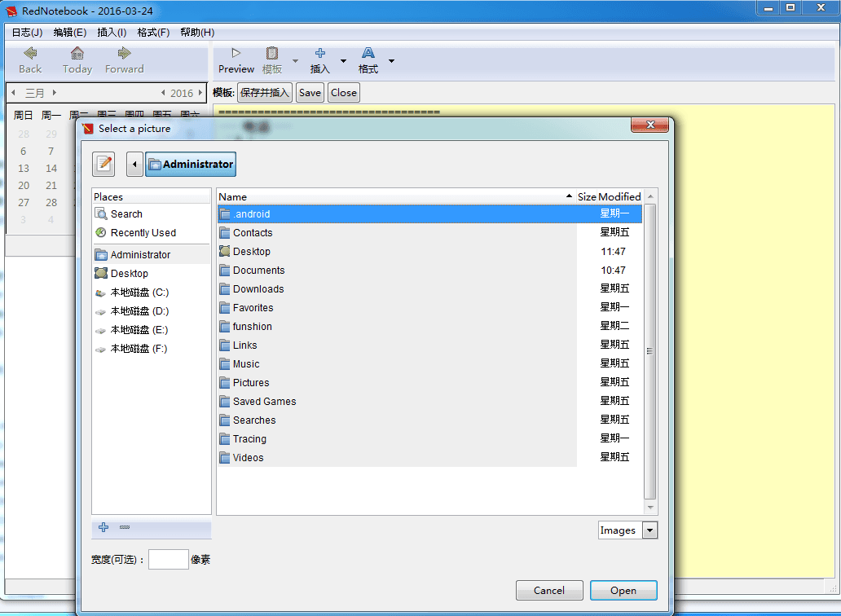Add bookmark with plus button
This screenshot has width=841, height=616.
(x=103, y=527)
